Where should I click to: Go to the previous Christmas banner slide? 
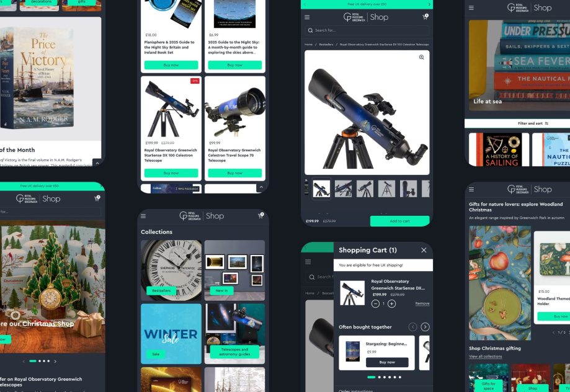pyautogui.click(x=24, y=362)
